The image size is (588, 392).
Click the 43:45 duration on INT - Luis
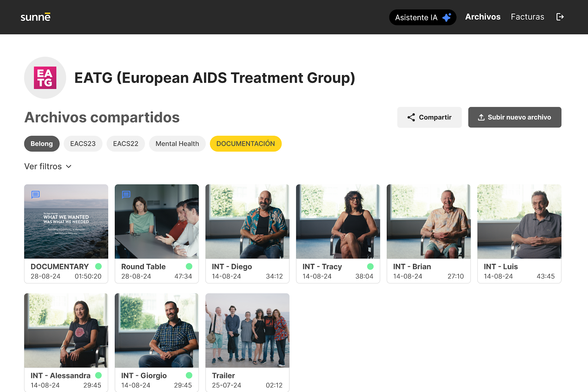point(546,276)
